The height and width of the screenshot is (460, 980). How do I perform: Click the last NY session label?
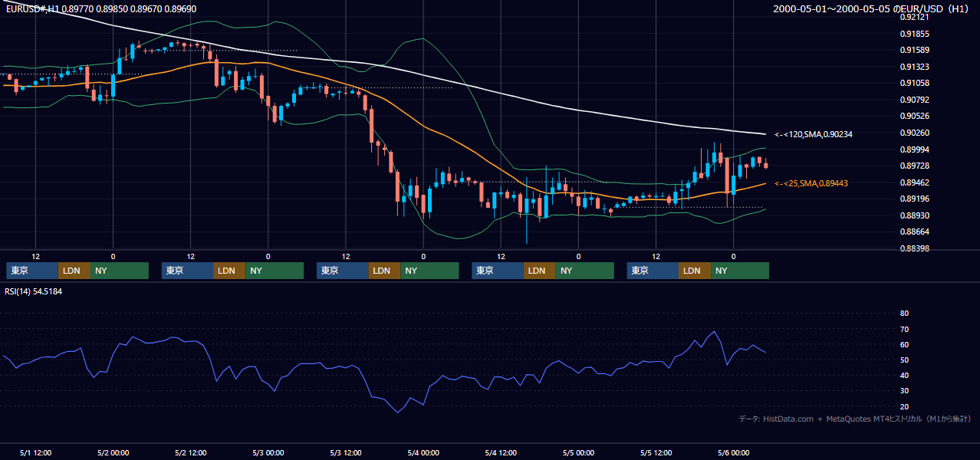(740, 271)
